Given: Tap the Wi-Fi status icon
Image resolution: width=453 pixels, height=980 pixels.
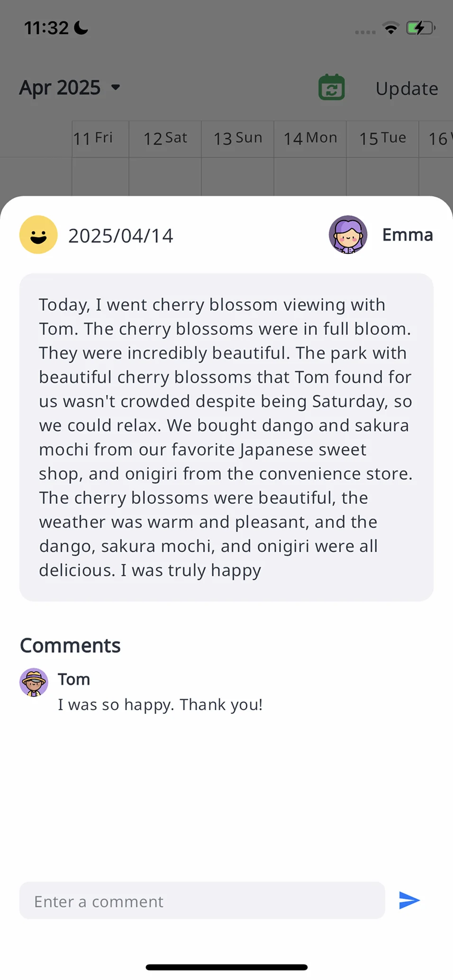Looking at the screenshot, I should (x=391, y=28).
